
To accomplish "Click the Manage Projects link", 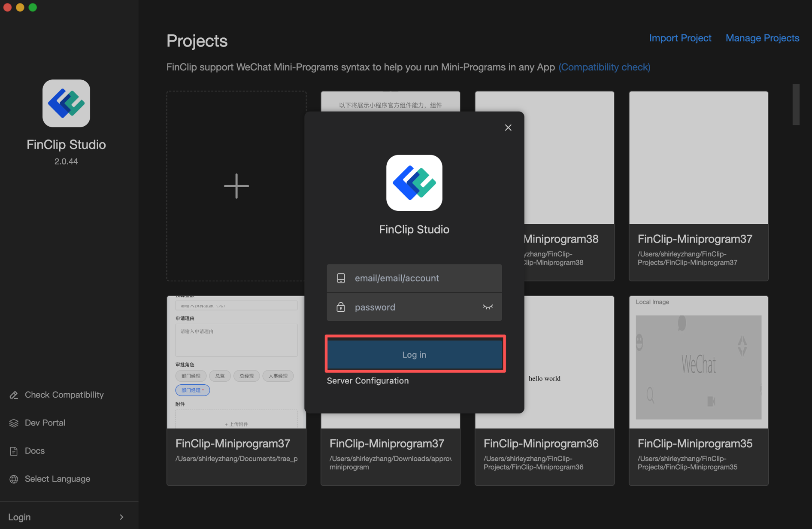I will pos(762,38).
